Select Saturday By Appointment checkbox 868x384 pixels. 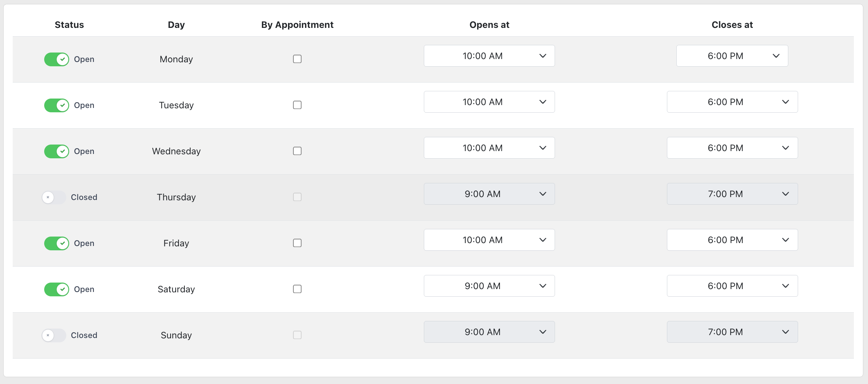click(x=297, y=289)
